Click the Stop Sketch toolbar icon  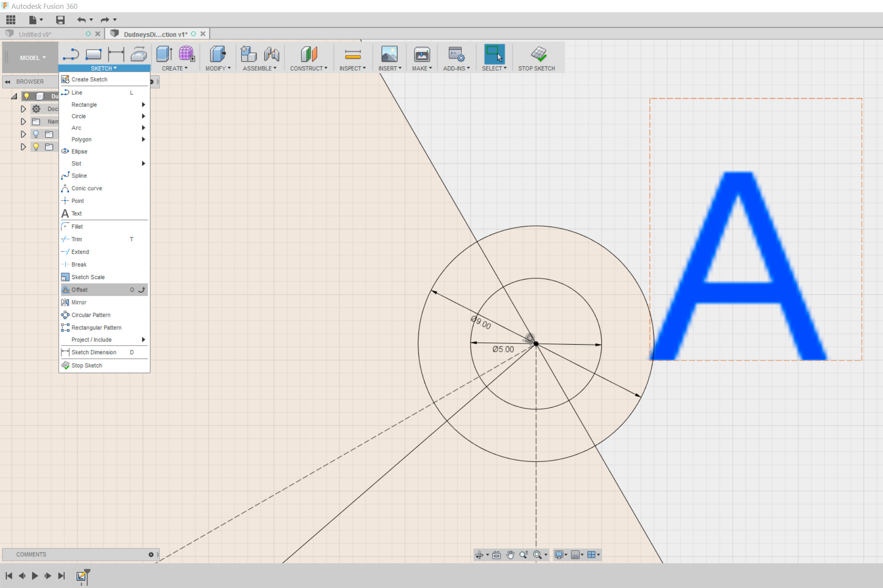click(x=539, y=54)
